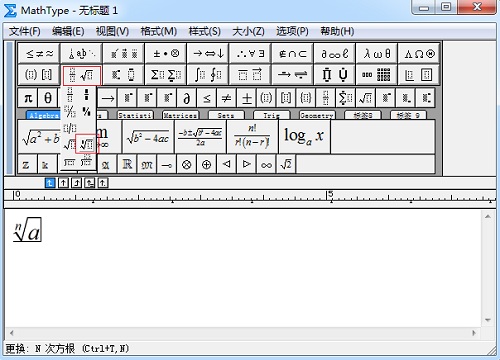
Task: Select the left-justified tab stop button
Action: point(50,183)
